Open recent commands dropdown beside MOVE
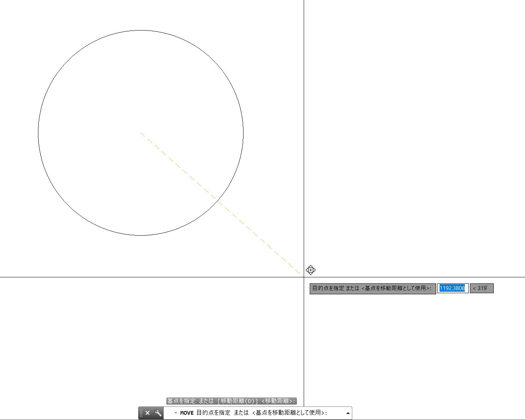525x420 pixels. click(x=175, y=413)
